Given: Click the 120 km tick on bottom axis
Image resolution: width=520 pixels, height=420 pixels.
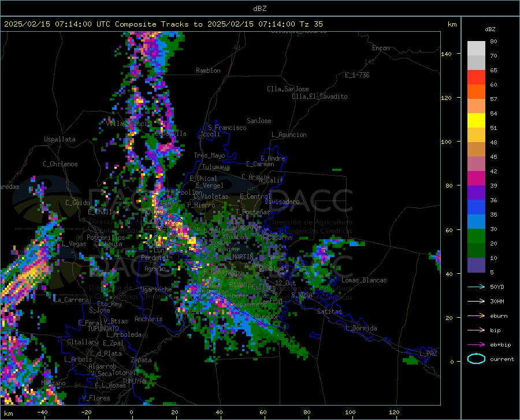Looking at the screenshot, I should [394, 412].
